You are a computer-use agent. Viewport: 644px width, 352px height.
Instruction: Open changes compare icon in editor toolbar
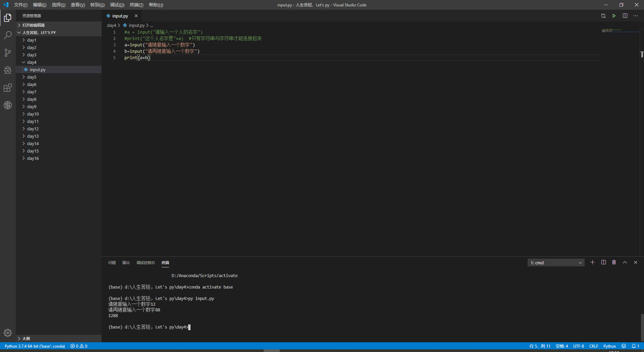coord(603,16)
